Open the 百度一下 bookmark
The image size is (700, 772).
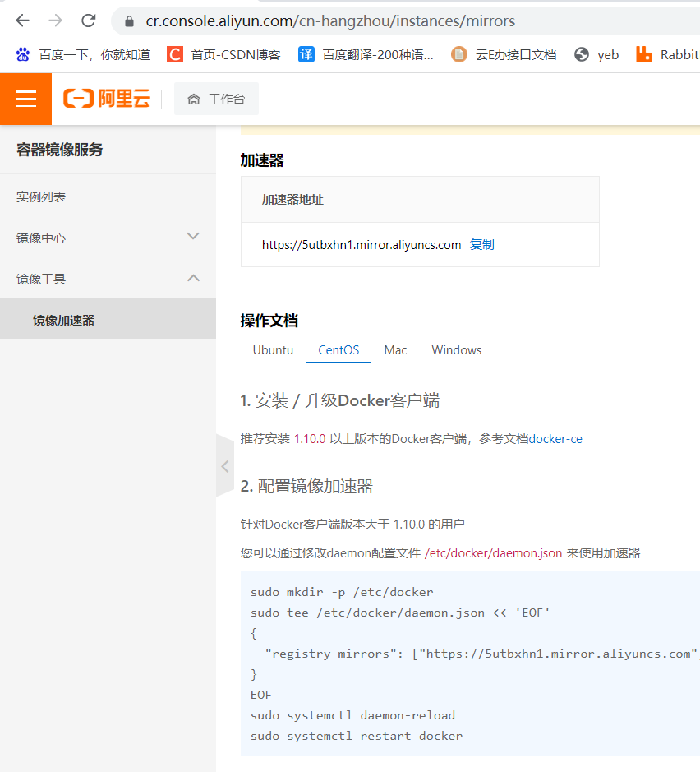click(83, 54)
